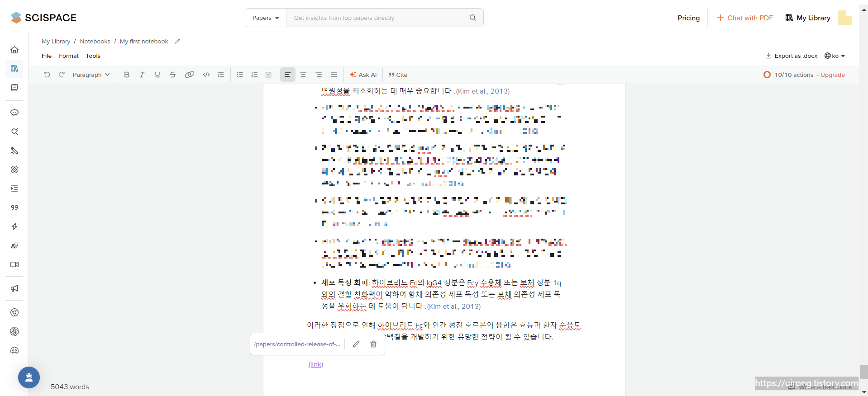Open the paraphraser pen icon in sidebar

tap(14, 151)
